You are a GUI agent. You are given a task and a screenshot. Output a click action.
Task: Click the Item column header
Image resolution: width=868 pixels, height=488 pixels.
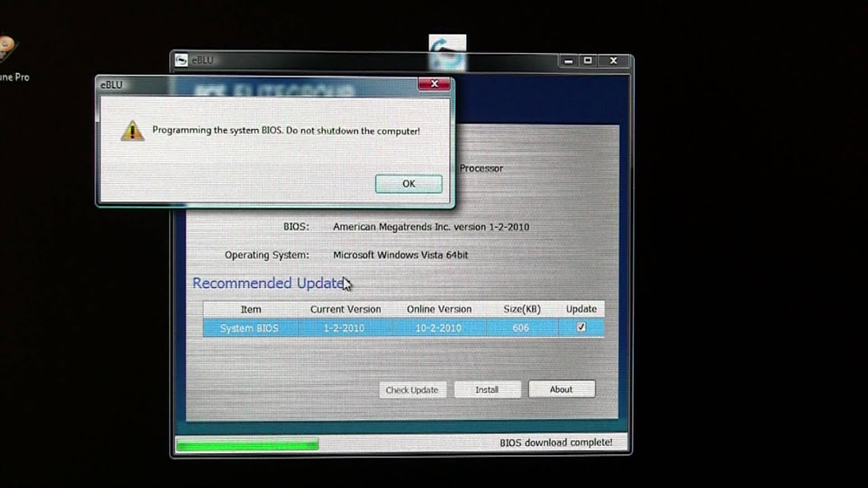tap(250, 309)
